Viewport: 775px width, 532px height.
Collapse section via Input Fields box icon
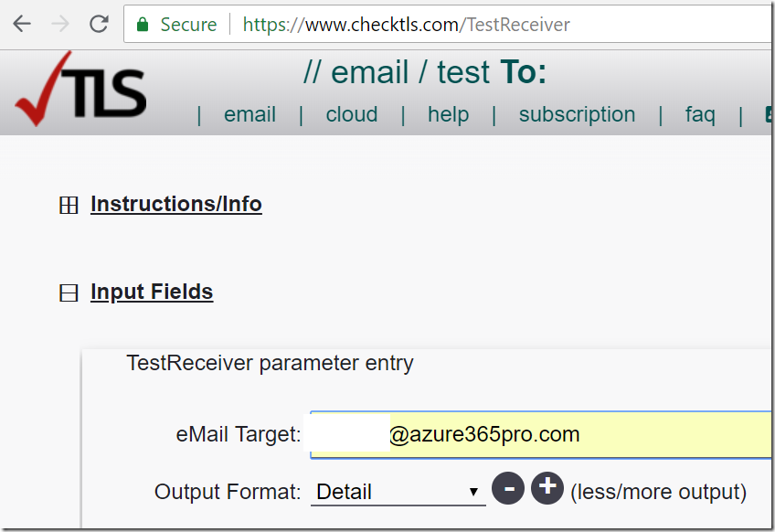pyautogui.click(x=69, y=293)
